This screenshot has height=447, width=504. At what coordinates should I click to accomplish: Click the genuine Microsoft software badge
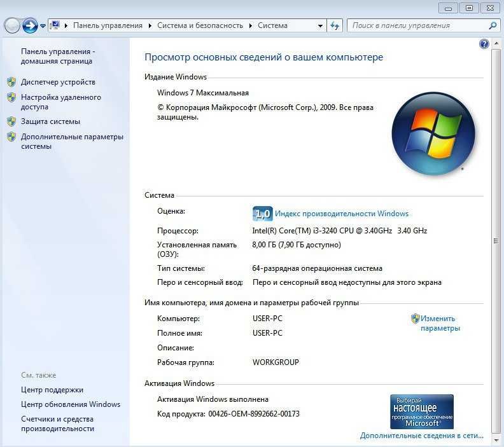(x=422, y=411)
